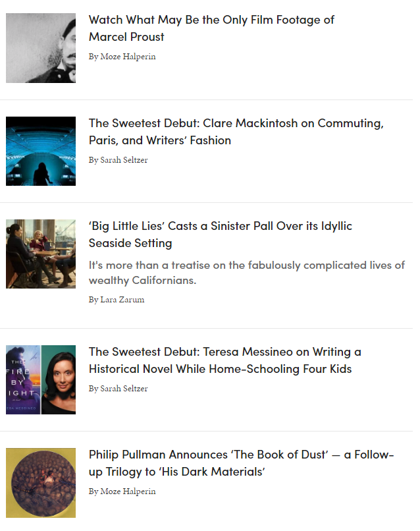Click 'The Fire by Night' book cover image
The width and height of the screenshot is (420, 531).
click(x=23, y=379)
